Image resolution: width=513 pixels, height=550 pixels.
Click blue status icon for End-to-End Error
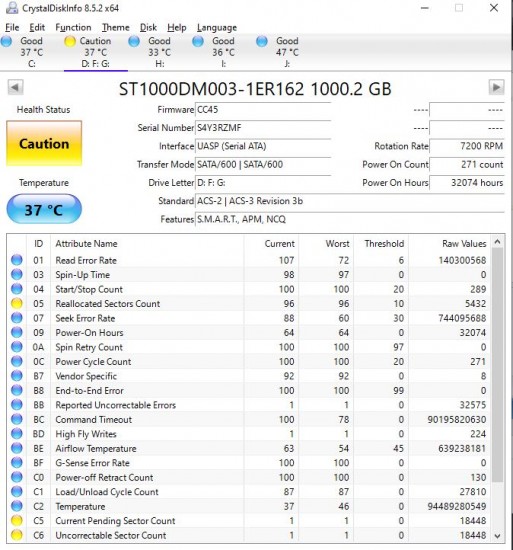[x=16, y=390]
